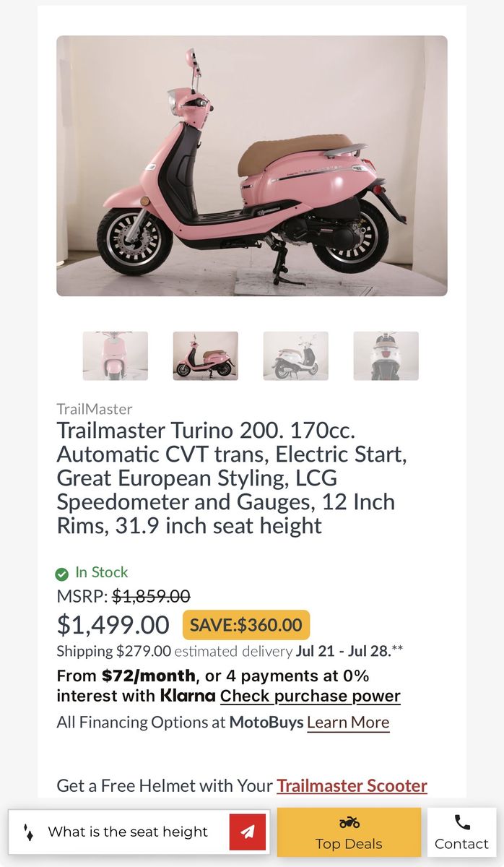Image resolution: width=504 pixels, height=867 pixels.
Task: Tap the Contact button
Action: click(462, 832)
